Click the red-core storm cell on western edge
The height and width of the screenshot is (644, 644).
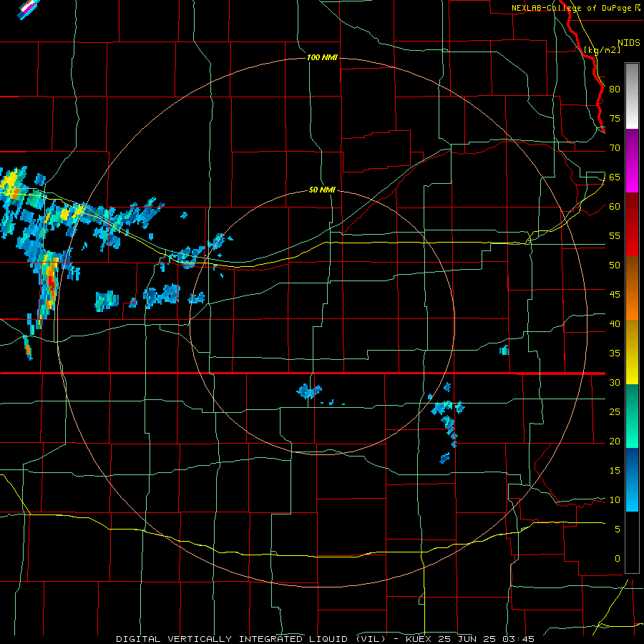point(49,283)
